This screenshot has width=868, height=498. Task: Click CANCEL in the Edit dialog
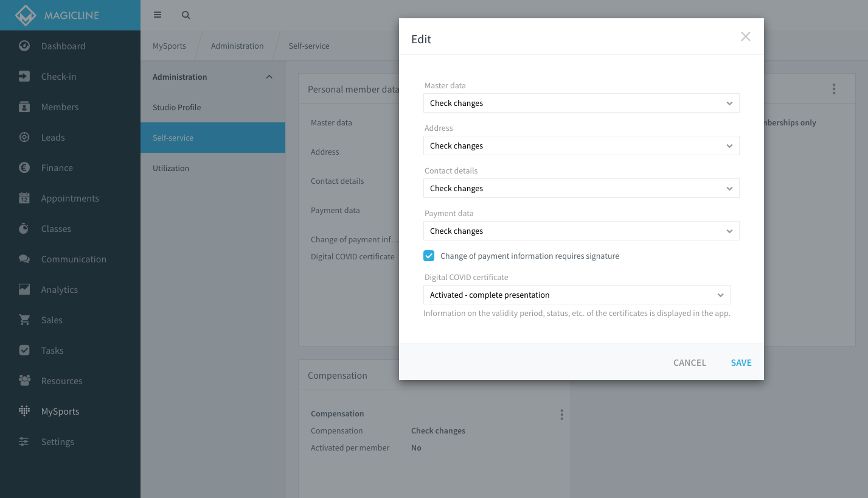(689, 362)
